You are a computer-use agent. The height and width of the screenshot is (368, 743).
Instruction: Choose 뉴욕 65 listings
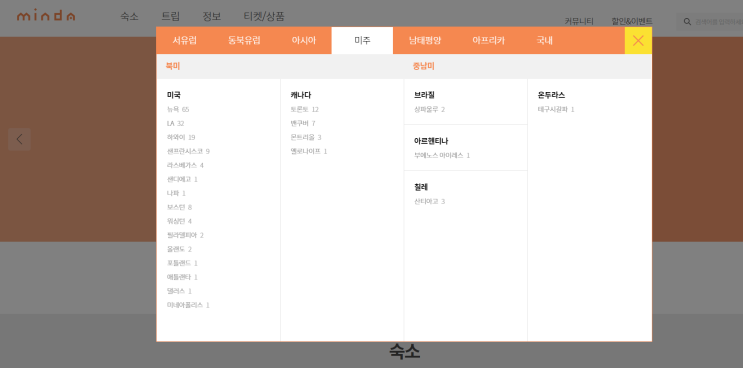[x=178, y=109]
